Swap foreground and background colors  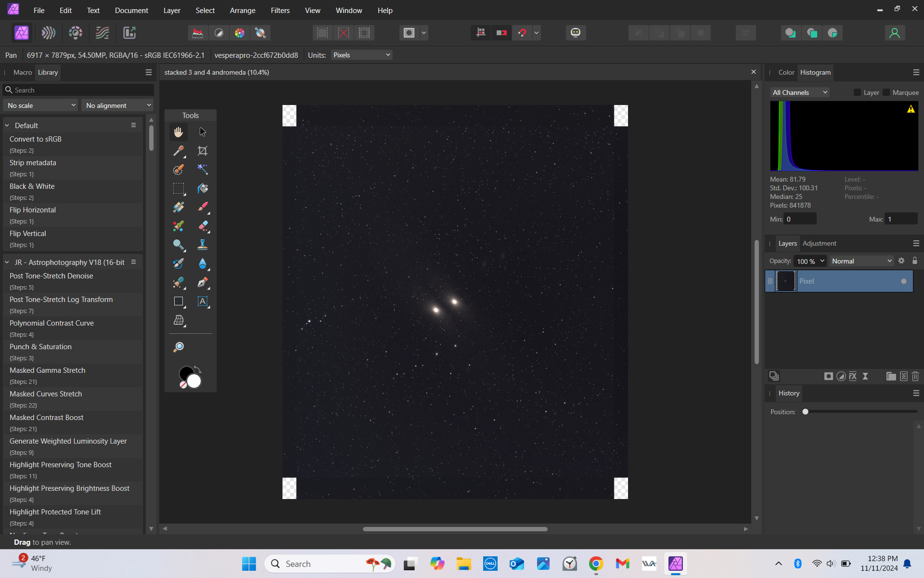tap(198, 369)
